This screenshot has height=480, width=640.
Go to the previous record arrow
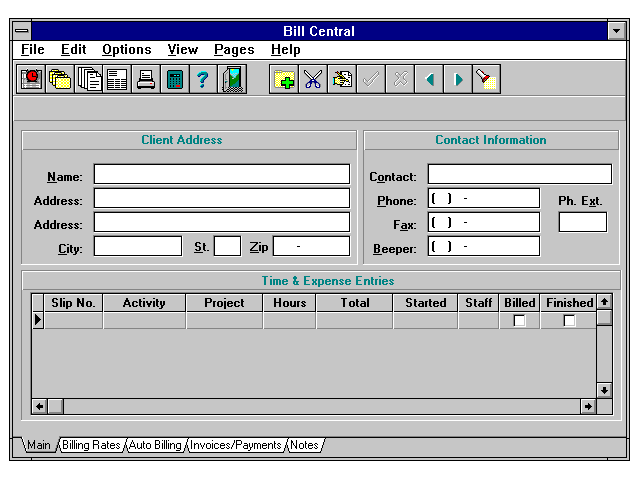[429, 80]
